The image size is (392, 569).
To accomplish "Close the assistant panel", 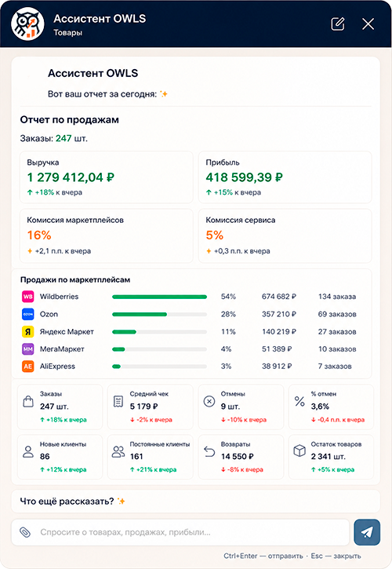I will [368, 24].
